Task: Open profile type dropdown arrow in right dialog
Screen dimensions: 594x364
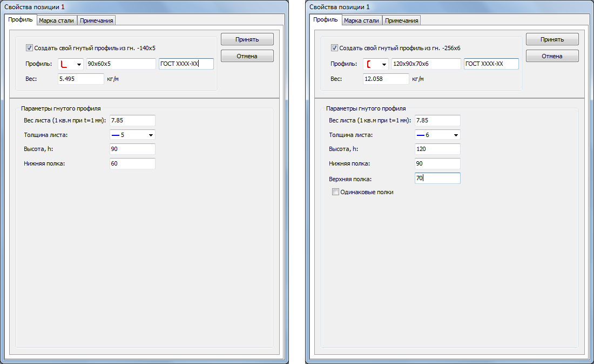Action: tap(384, 64)
